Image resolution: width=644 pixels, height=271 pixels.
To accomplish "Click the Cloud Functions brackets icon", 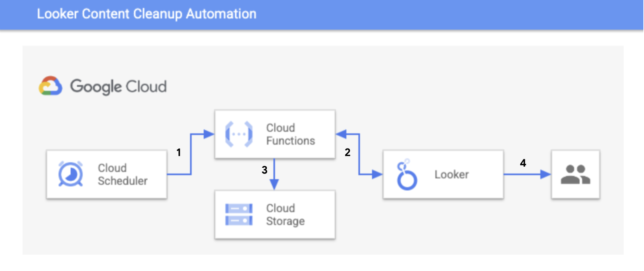I will [x=239, y=134].
